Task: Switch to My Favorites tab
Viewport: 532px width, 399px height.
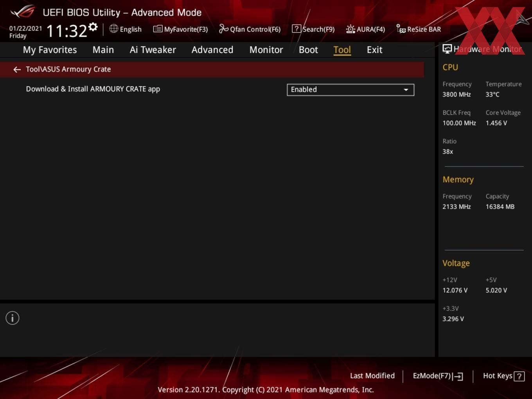Action: pyautogui.click(x=50, y=50)
